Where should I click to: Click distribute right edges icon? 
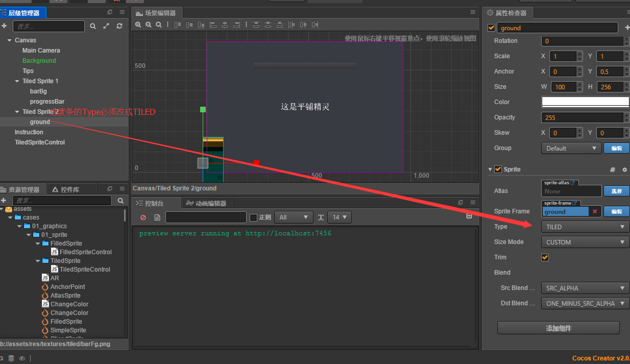315,25
